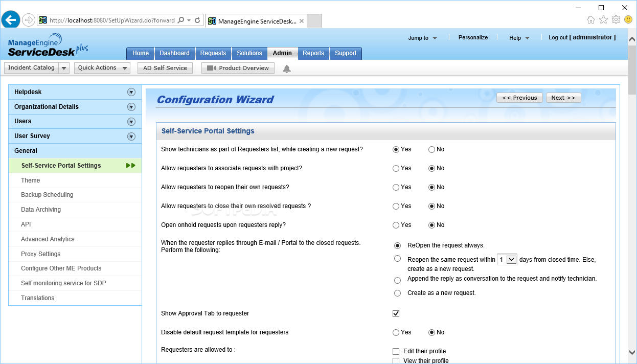Click the green arrows beside Self-Service Portal Settings
This screenshot has width=637, height=364.
pos(131,166)
